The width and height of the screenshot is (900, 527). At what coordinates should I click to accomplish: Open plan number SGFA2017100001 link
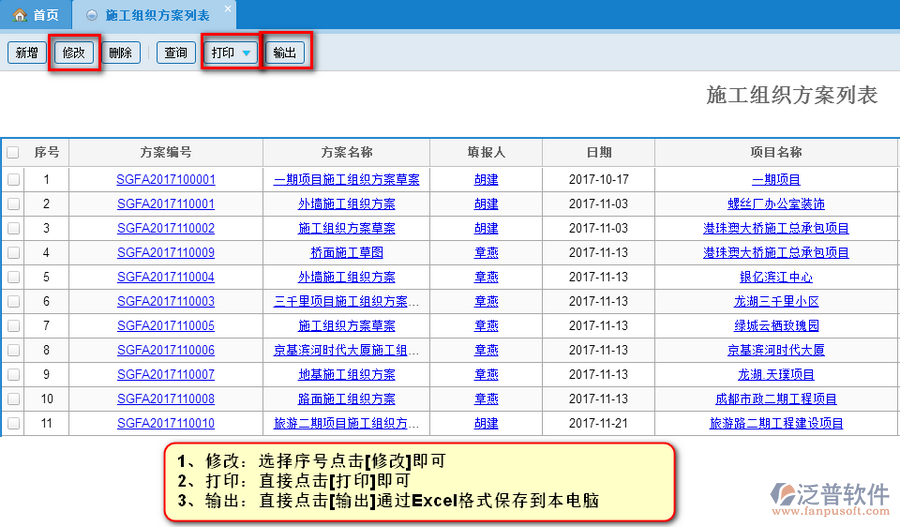coord(166,180)
